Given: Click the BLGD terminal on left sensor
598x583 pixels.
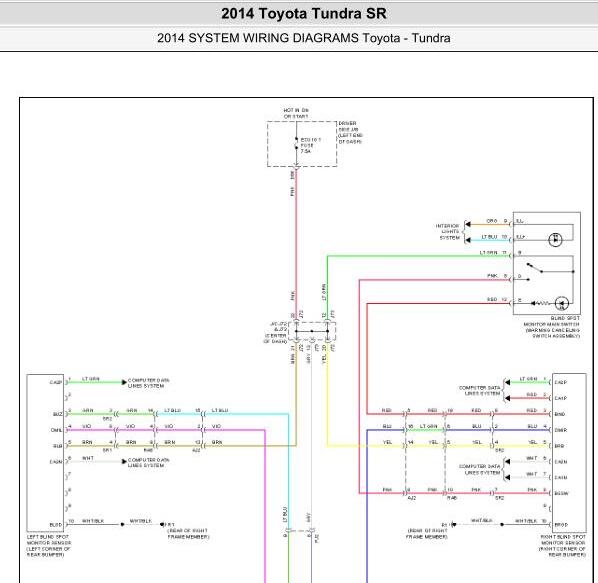Looking at the screenshot, I should click(x=56, y=525).
